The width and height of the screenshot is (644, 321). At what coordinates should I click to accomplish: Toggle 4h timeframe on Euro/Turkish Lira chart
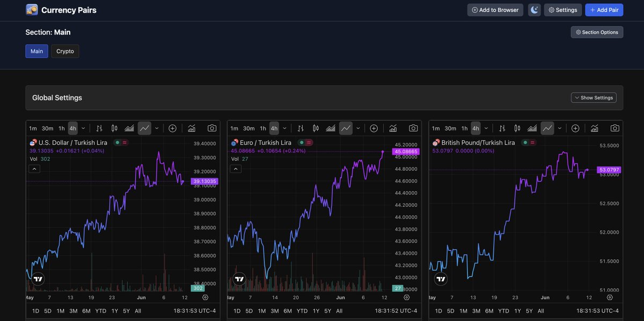274,128
